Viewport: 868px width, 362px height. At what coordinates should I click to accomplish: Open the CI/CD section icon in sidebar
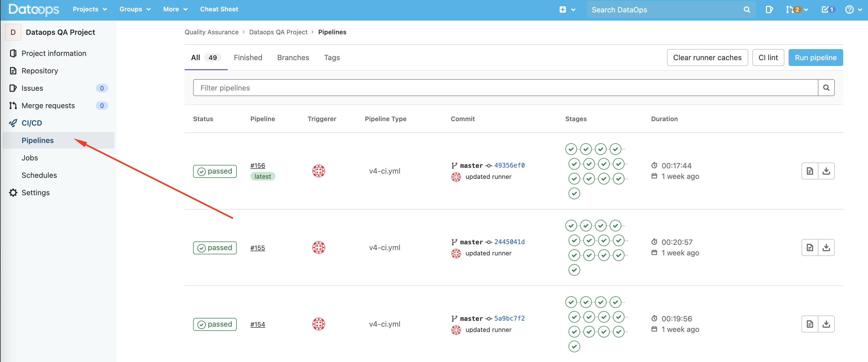coord(13,123)
